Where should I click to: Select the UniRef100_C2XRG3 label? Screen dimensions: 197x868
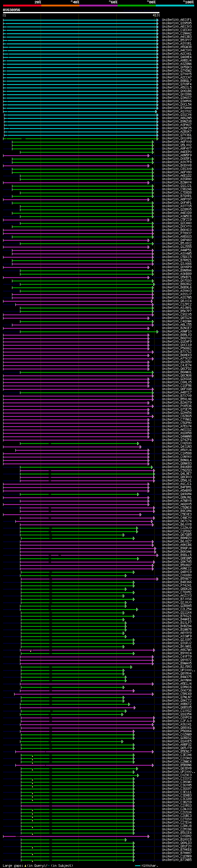coord(176,805)
